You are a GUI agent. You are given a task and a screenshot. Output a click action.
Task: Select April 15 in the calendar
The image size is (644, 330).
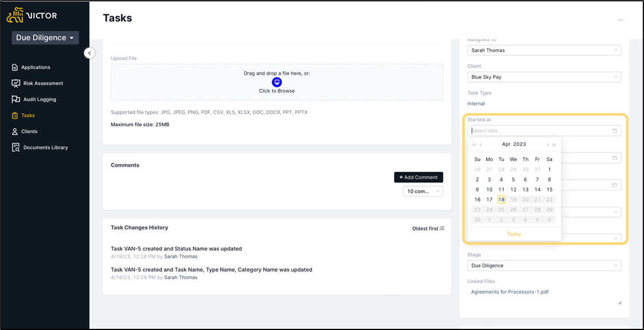pyautogui.click(x=549, y=190)
